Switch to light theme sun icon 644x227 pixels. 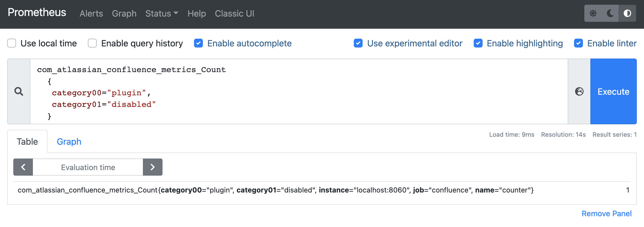tap(593, 13)
